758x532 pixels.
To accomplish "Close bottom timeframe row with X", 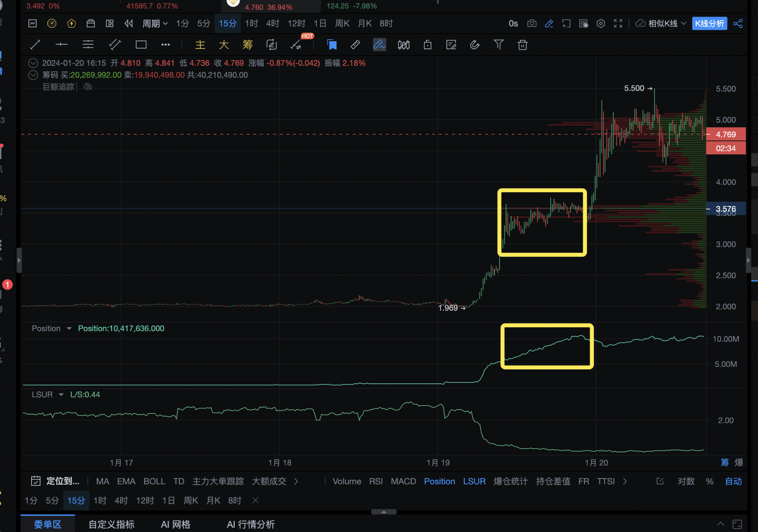I will pyautogui.click(x=255, y=500).
